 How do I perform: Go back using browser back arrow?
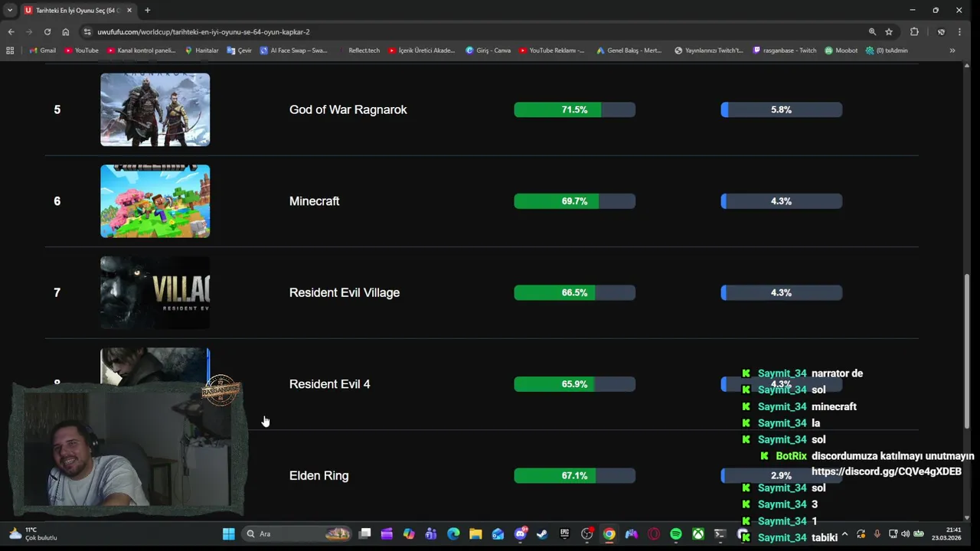11,31
